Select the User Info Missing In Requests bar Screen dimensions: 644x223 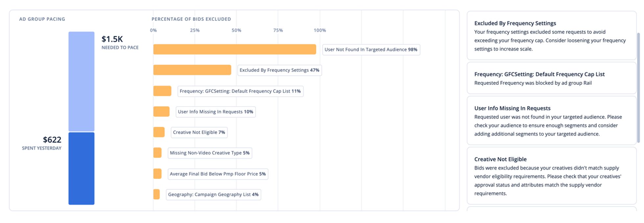(x=161, y=111)
